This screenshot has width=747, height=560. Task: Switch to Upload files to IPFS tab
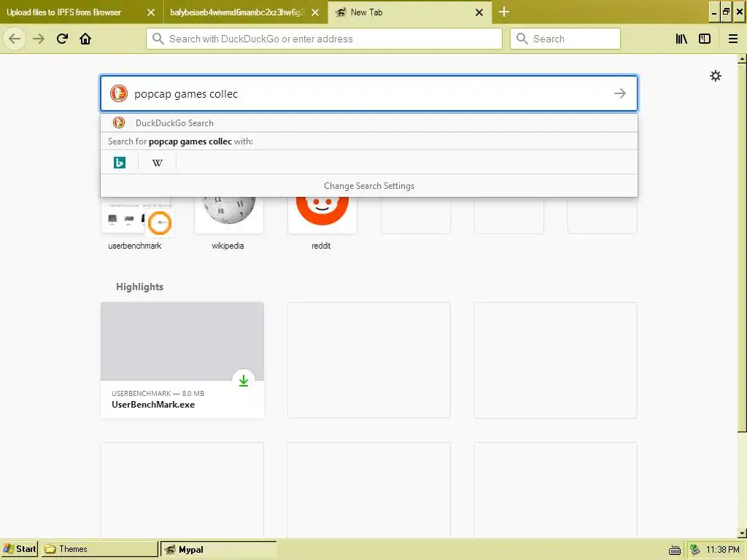coord(82,12)
